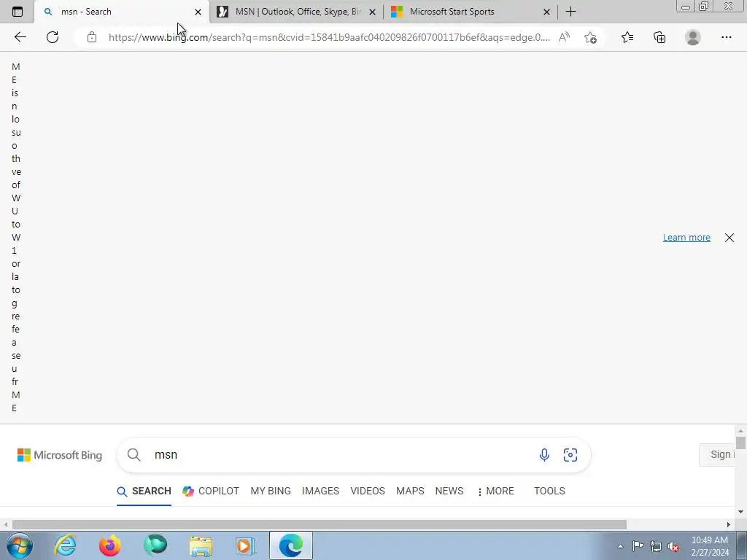Launch Firefox from the taskbar
Viewport: 747px width, 560px height.
(109, 545)
